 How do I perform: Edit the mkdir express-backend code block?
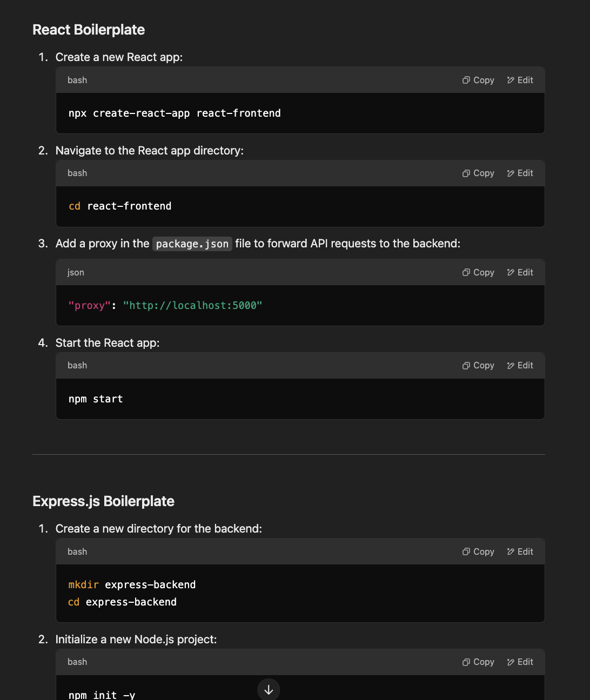[x=520, y=551]
